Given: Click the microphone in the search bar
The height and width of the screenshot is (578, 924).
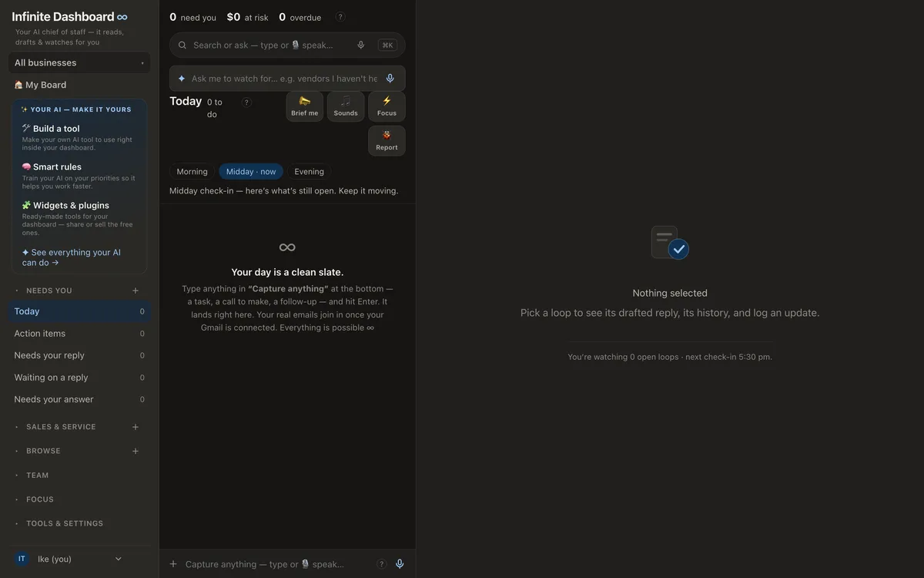Looking at the screenshot, I should 360,45.
